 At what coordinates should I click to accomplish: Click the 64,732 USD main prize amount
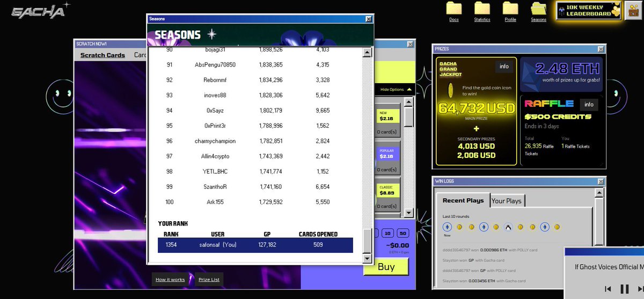click(x=477, y=107)
